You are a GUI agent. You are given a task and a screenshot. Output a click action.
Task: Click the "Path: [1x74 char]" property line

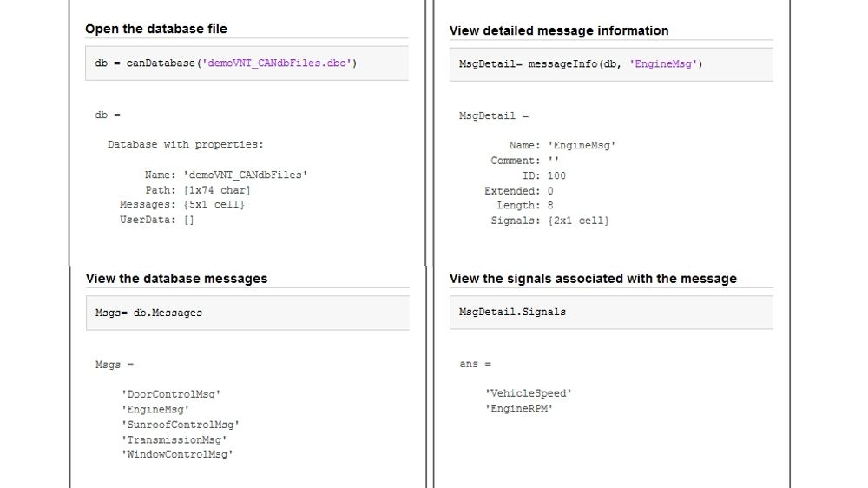pyautogui.click(x=198, y=189)
